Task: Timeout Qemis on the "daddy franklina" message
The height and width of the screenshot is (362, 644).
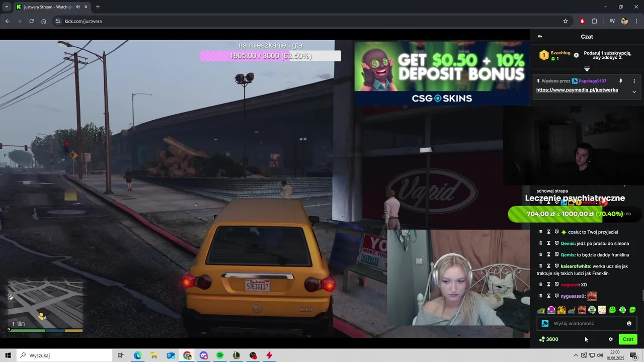Action: pos(549,254)
